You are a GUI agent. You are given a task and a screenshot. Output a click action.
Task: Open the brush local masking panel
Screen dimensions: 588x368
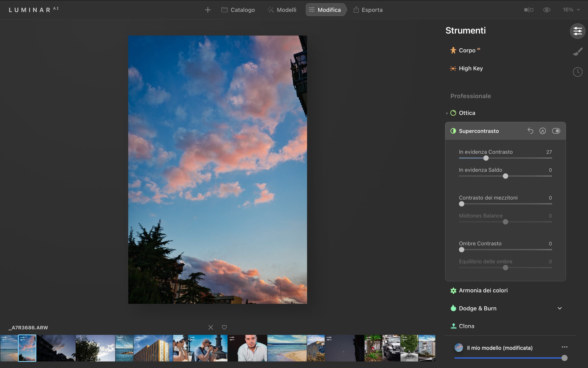(578, 51)
